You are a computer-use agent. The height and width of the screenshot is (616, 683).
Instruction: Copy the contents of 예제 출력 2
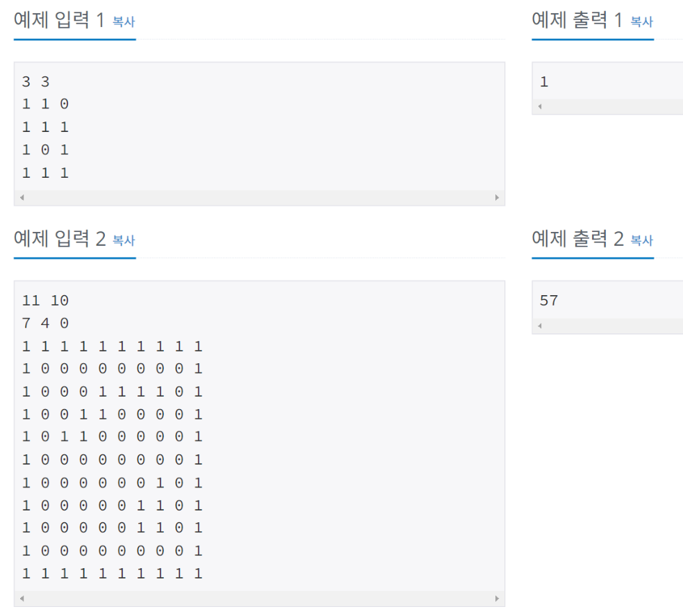tap(641, 241)
